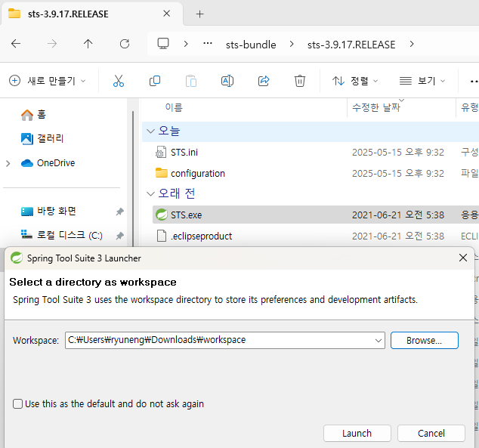Select the .eclipseproduct file name
The image size is (479, 448).
point(201,236)
